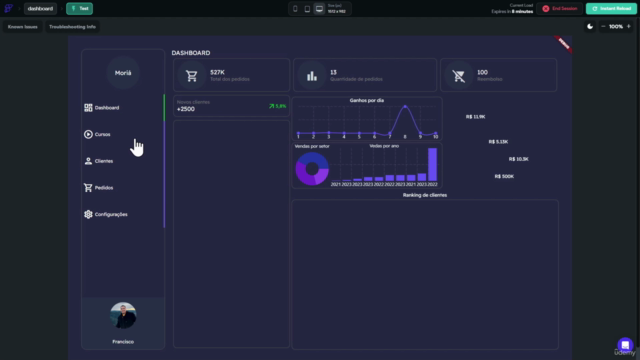Switch preview to tablet device
The width and height of the screenshot is (640, 360).
[x=307, y=9]
